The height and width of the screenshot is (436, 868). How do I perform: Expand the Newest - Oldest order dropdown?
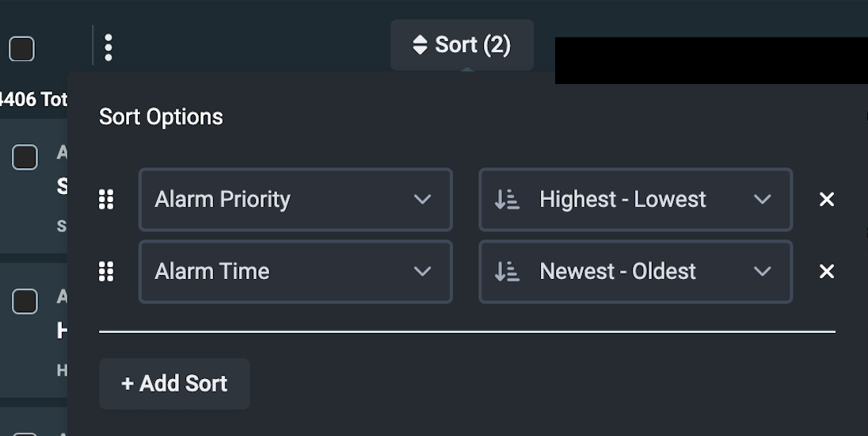[635, 272]
